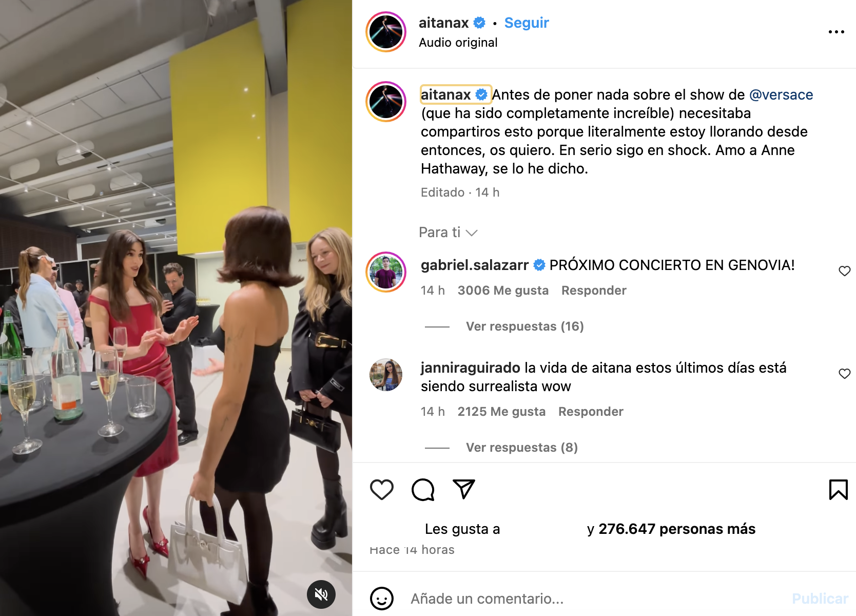Reply to janniraguirado's comment
The width and height of the screenshot is (856, 616).
coord(591,412)
